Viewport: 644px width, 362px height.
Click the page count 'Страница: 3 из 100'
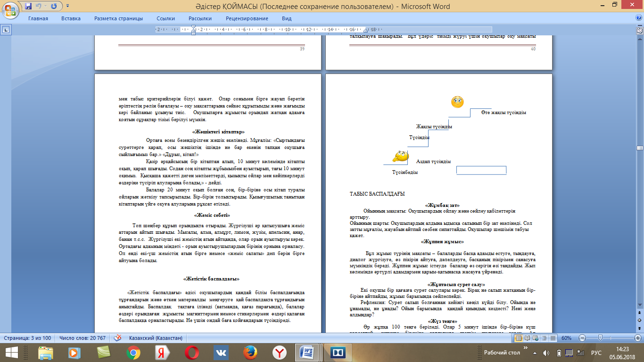pyautogui.click(x=27, y=338)
